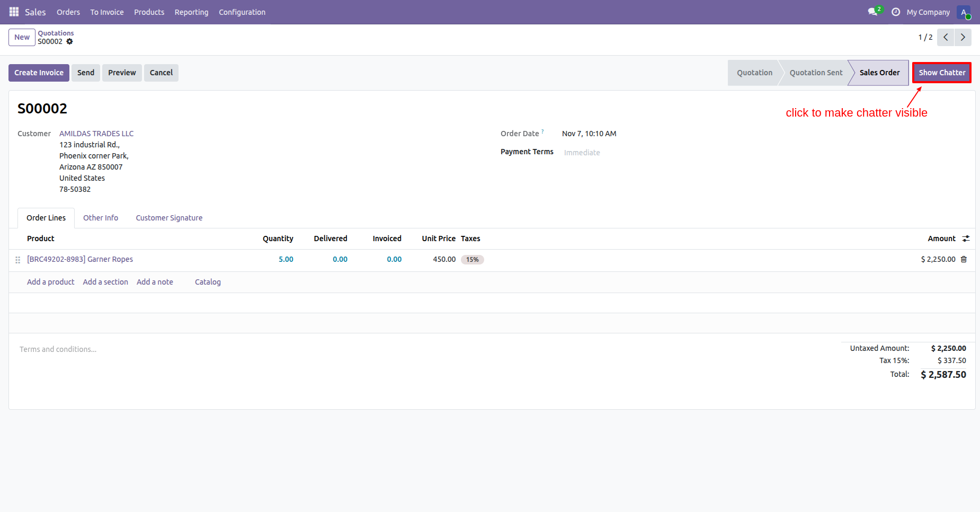Open the column options toggle beside Amount
Viewport: 980px width, 512px height.
tap(966, 239)
